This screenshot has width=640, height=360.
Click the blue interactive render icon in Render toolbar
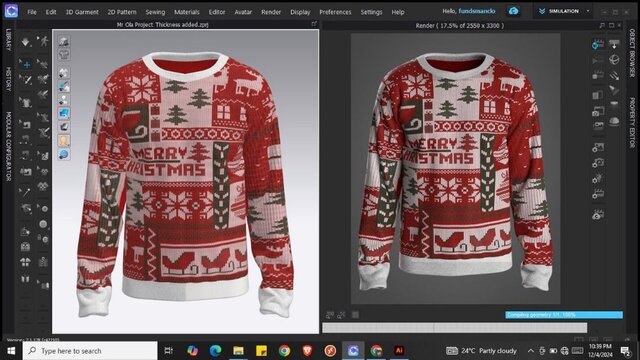pyautogui.click(x=598, y=44)
